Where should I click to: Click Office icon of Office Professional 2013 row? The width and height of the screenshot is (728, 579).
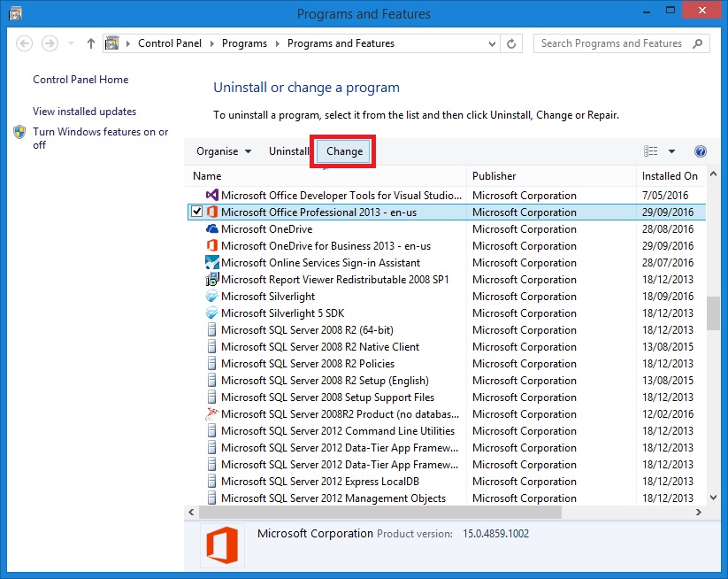coord(211,212)
